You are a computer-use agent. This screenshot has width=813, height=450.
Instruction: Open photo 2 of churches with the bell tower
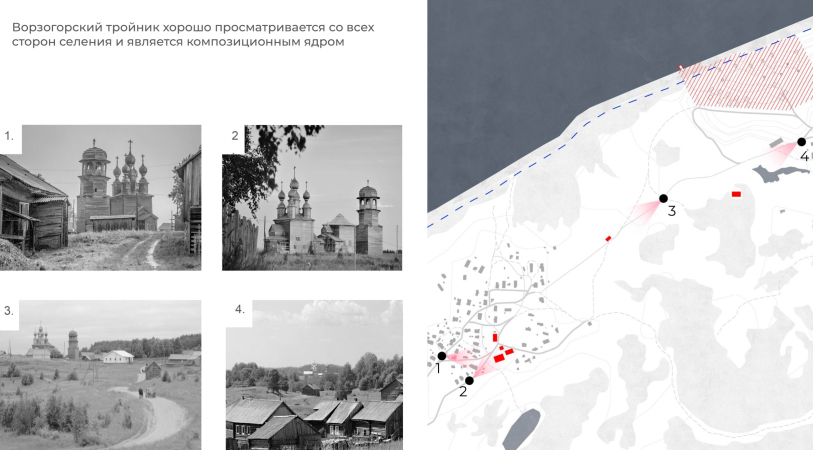[x=312, y=197]
